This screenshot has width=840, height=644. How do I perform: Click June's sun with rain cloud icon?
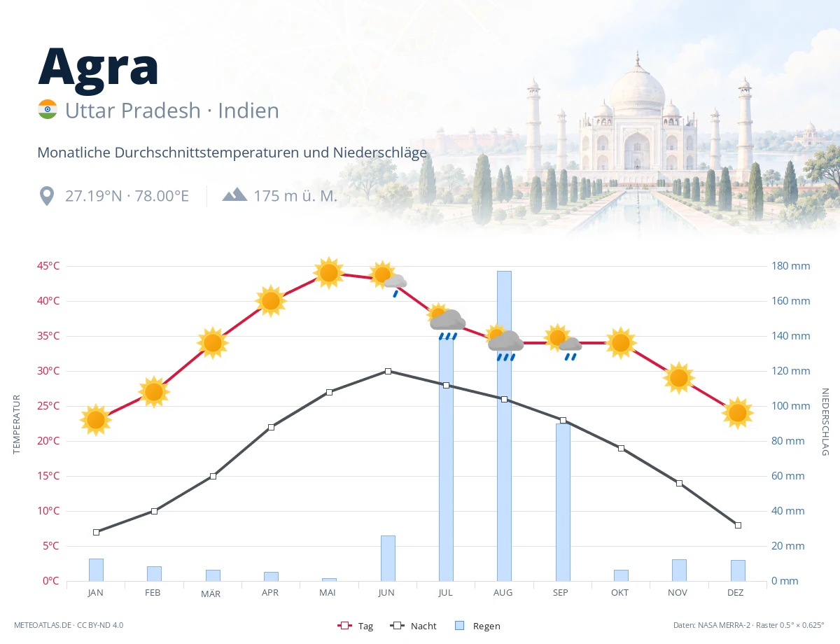click(x=388, y=279)
